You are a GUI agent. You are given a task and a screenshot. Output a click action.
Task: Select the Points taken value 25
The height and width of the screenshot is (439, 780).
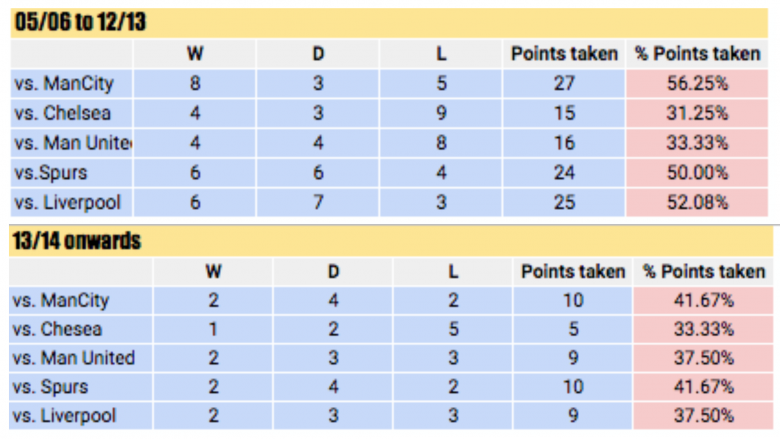(x=564, y=203)
